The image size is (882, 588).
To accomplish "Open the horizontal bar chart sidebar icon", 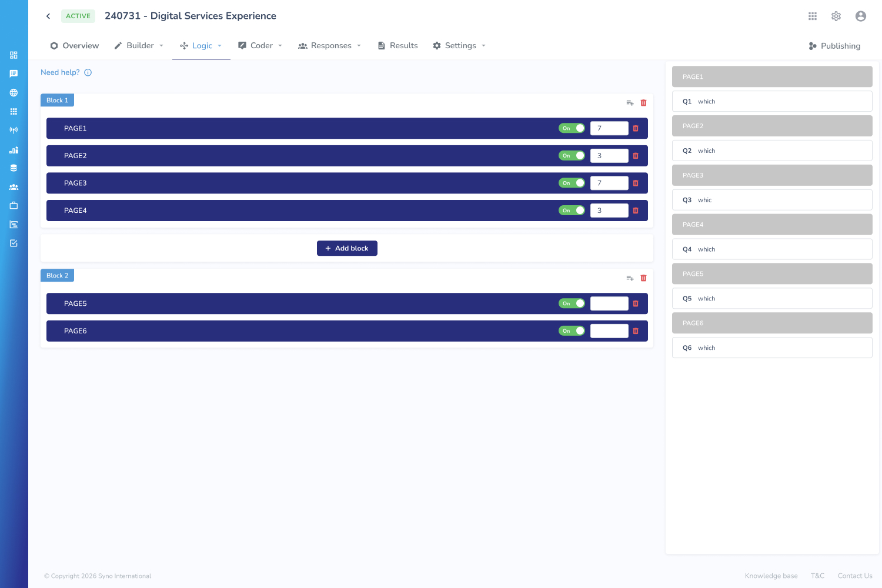I will [x=14, y=225].
